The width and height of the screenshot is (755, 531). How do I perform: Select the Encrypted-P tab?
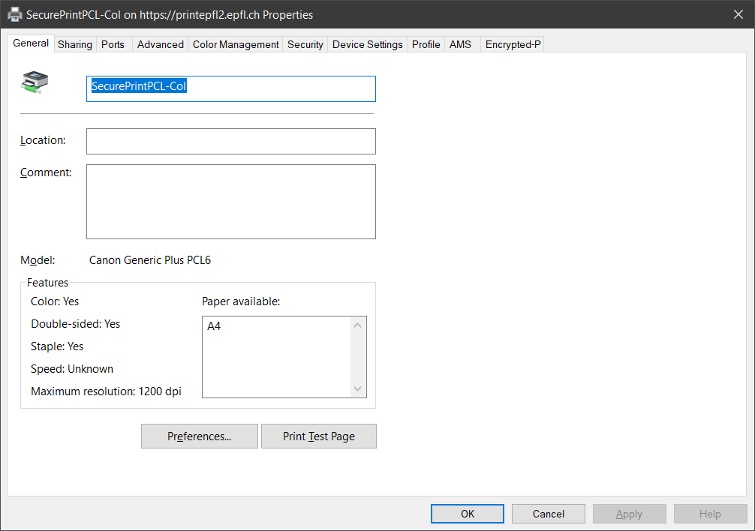[x=512, y=44]
